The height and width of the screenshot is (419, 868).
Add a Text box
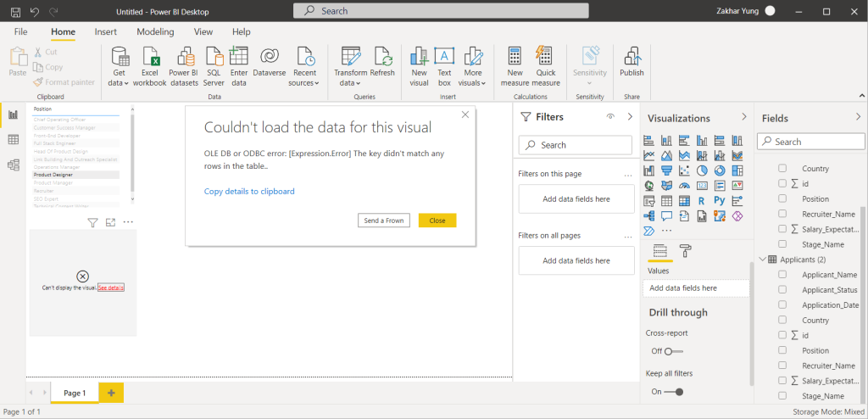pos(444,66)
